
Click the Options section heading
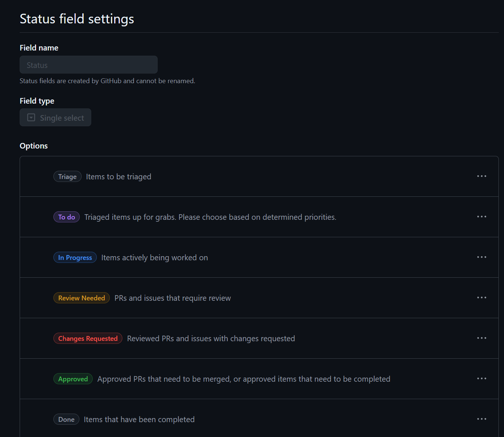pos(34,146)
